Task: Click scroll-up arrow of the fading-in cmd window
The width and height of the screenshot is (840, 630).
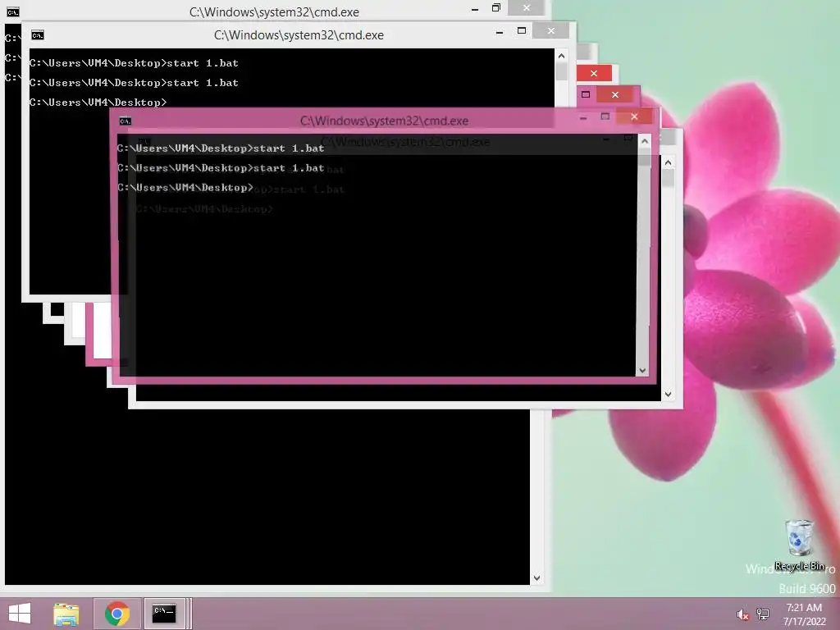Action: (x=668, y=162)
